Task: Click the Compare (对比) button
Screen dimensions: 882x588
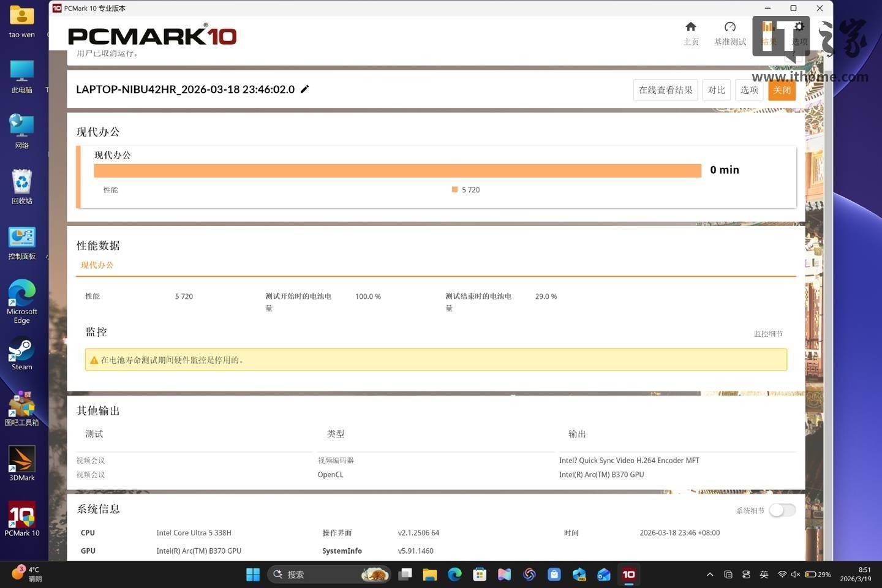Action: point(716,90)
